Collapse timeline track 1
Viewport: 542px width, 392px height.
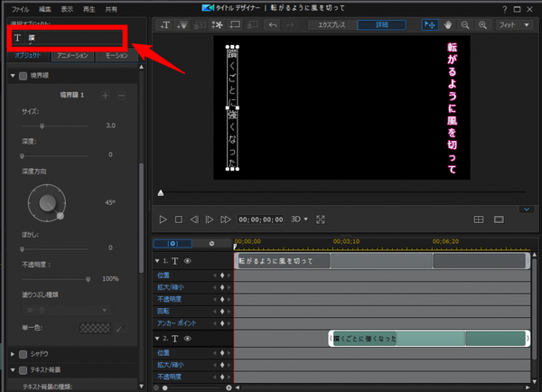(x=157, y=261)
